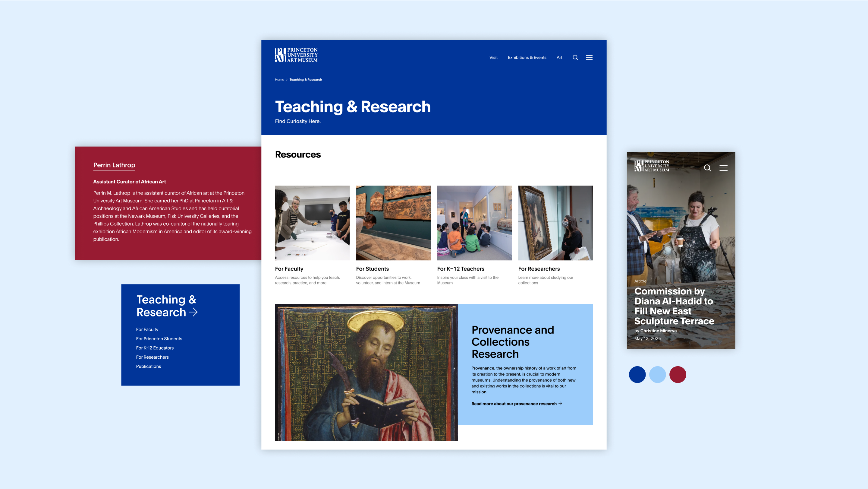Click Princeton University Art Museum desktop logo
This screenshot has width=868, height=489.
point(296,55)
